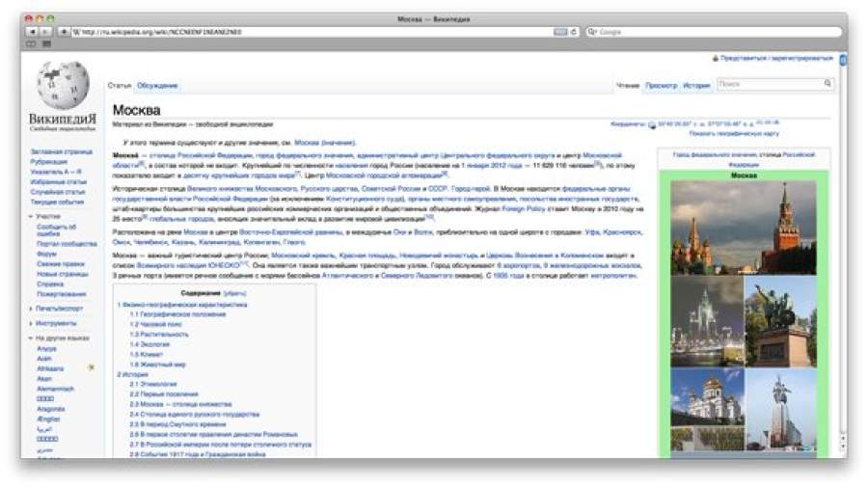
Task: Open the Aragonés language link
Action: pyautogui.click(x=51, y=409)
